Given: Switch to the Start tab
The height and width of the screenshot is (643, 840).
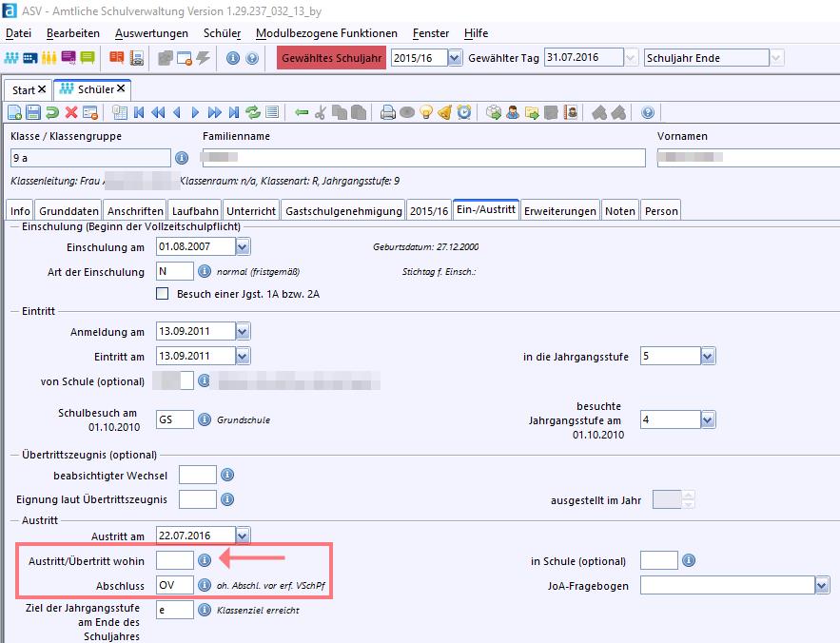Looking at the screenshot, I should (24, 90).
